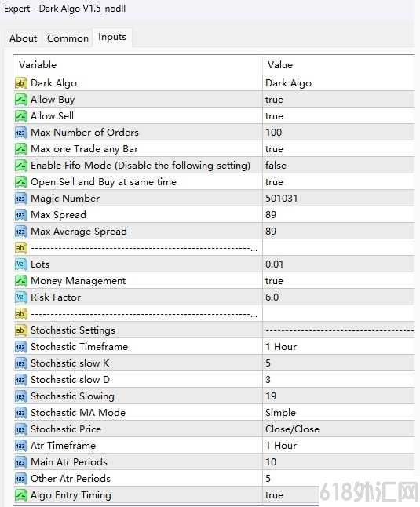Click the string icon beside Dark Algo
Image resolution: width=420 pixels, height=507 pixels.
(20, 83)
